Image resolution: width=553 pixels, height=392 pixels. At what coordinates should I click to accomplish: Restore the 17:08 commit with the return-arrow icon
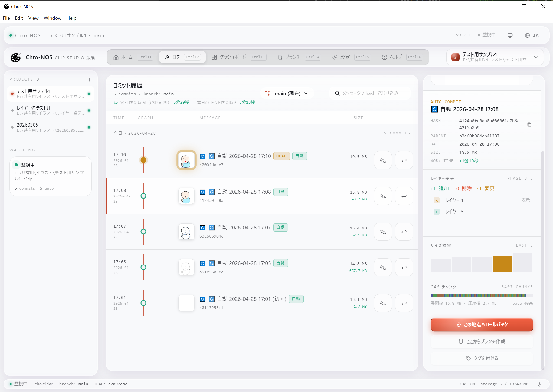click(404, 196)
